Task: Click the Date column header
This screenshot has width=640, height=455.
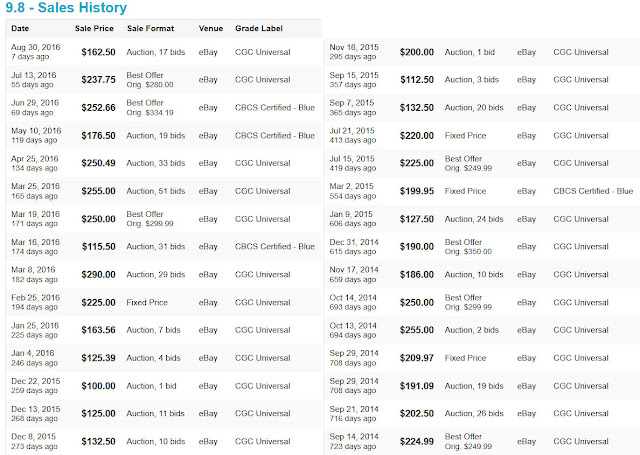Action: tap(20, 28)
